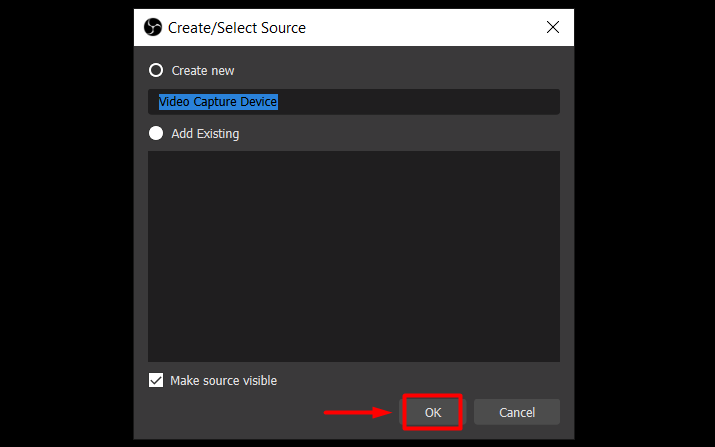Click the checkmark box beside Make source visible
715x447 pixels.
click(x=156, y=380)
